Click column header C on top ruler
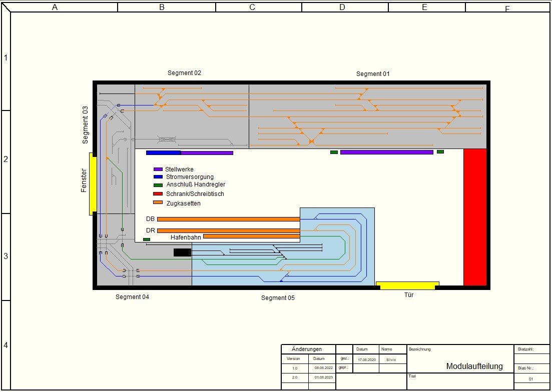Viewport: 552px width, 392px height. click(252, 7)
